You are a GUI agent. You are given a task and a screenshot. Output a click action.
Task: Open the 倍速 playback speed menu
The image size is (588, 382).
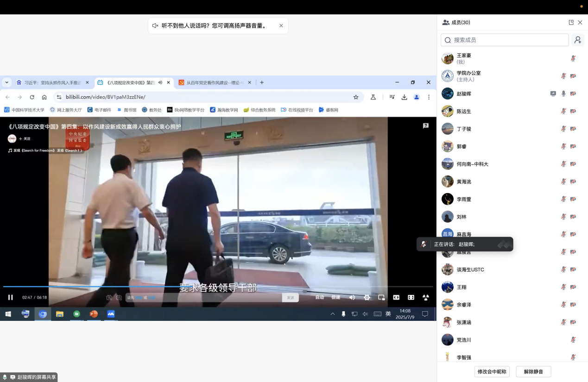[335, 297]
